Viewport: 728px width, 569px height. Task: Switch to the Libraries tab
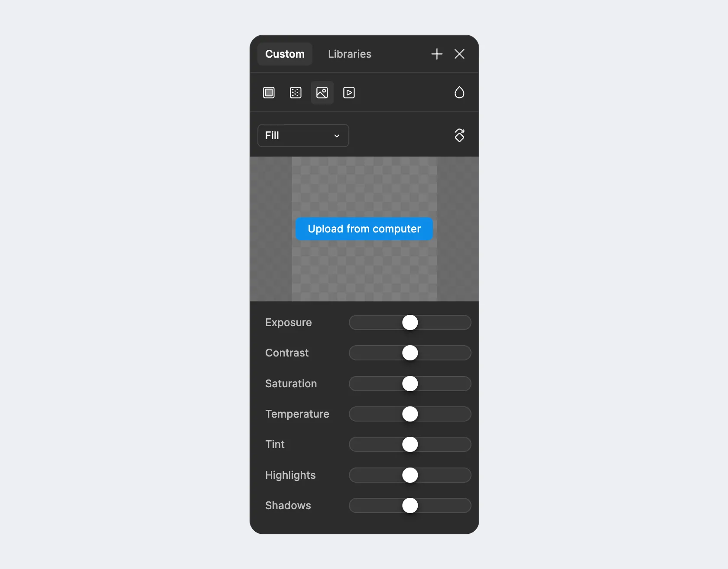click(350, 54)
